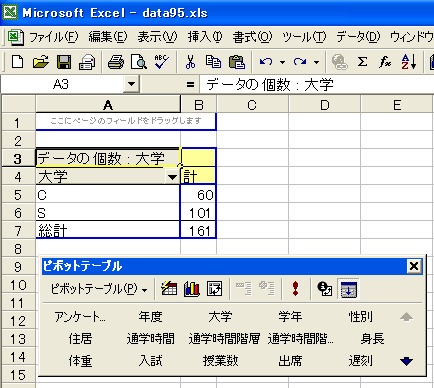Click the Name Box showing A3

click(x=62, y=84)
